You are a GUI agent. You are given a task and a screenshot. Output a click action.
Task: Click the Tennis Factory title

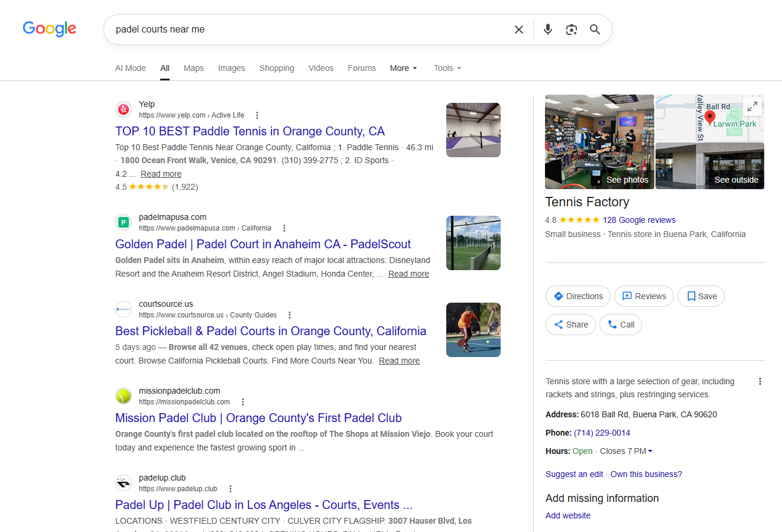tap(587, 202)
